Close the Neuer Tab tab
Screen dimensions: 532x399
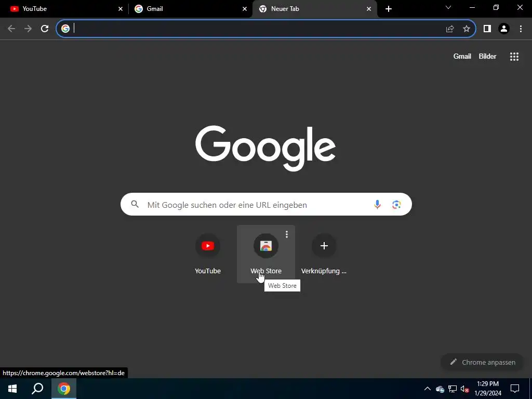[369, 9]
